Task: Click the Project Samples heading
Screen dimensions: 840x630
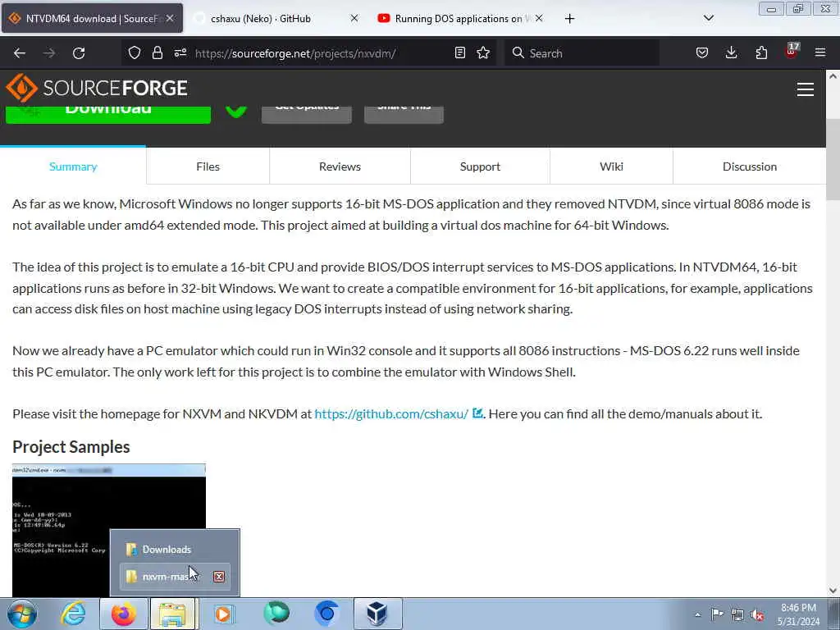Action: point(71,447)
